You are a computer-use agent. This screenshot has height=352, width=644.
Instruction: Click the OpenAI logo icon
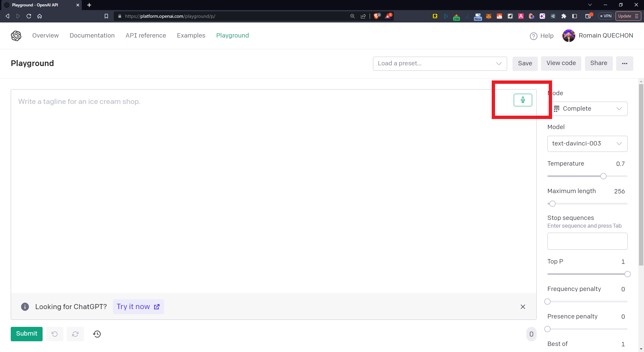16,36
